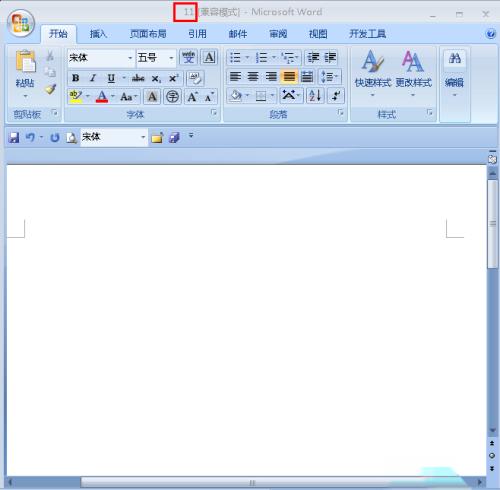Viewport: 500px width, 490px height.
Task: Click the Decrease Indent icon
Action: (x=313, y=57)
